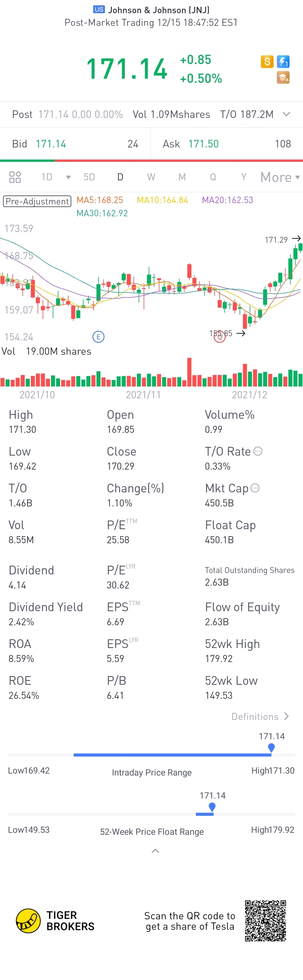The height and width of the screenshot is (980, 303).
Task: Tap the red circular marker on chart
Action: pos(219,337)
